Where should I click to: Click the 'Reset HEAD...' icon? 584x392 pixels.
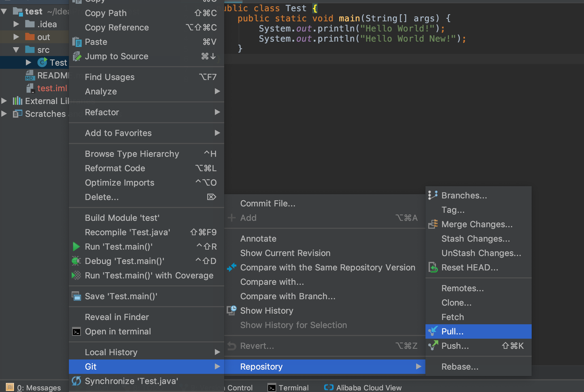pyautogui.click(x=433, y=267)
